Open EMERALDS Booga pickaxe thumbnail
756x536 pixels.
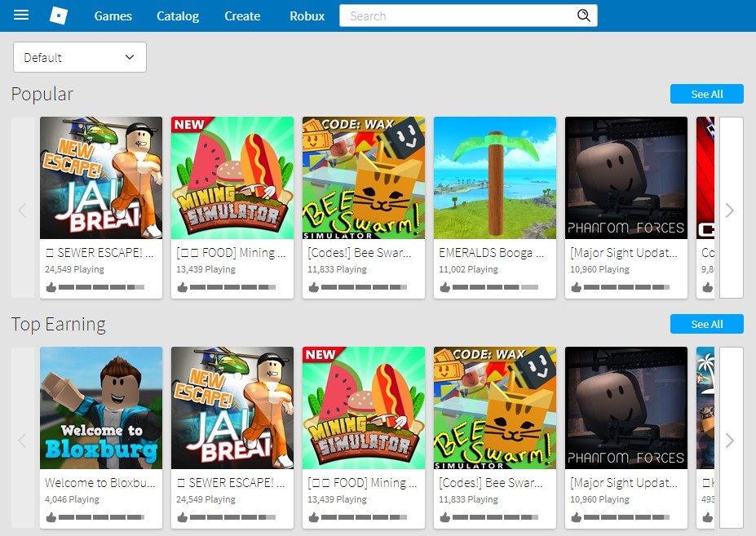point(495,178)
